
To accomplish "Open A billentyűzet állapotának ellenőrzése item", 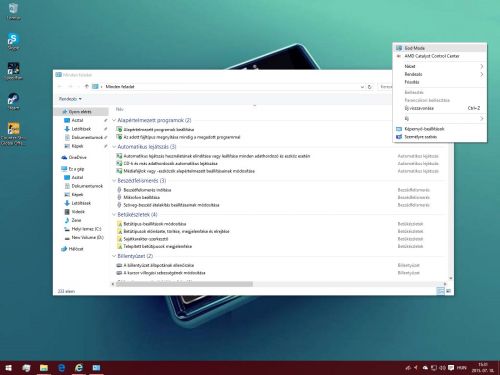I will (x=159, y=265).
